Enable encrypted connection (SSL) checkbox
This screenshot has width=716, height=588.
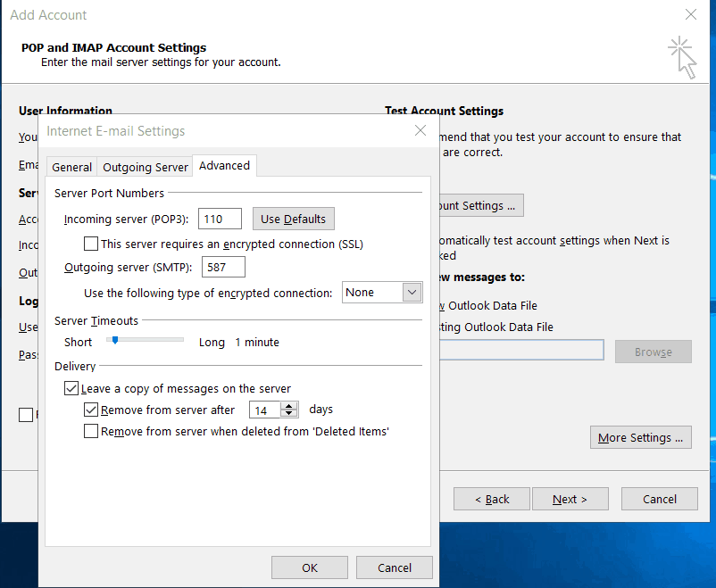point(91,244)
